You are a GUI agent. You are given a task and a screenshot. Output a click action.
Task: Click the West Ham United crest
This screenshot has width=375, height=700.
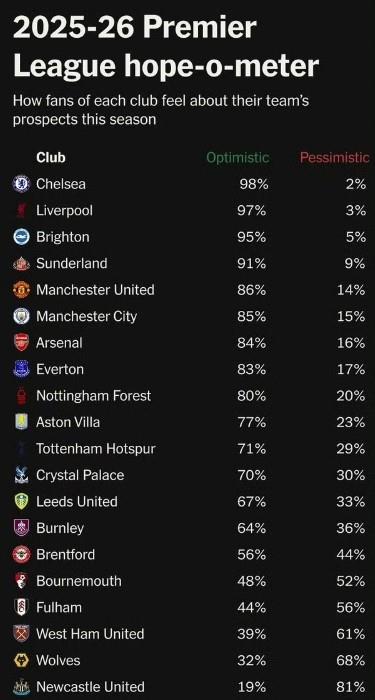click(x=21, y=634)
